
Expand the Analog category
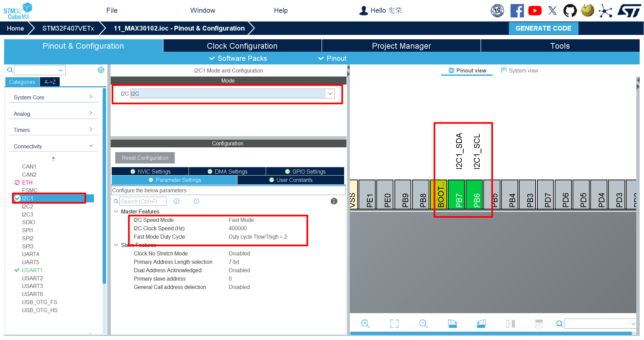point(53,113)
